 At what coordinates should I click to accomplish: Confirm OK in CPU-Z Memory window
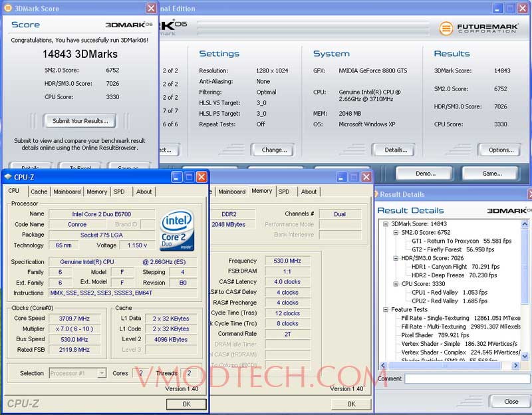pyautogui.click(x=351, y=404)
